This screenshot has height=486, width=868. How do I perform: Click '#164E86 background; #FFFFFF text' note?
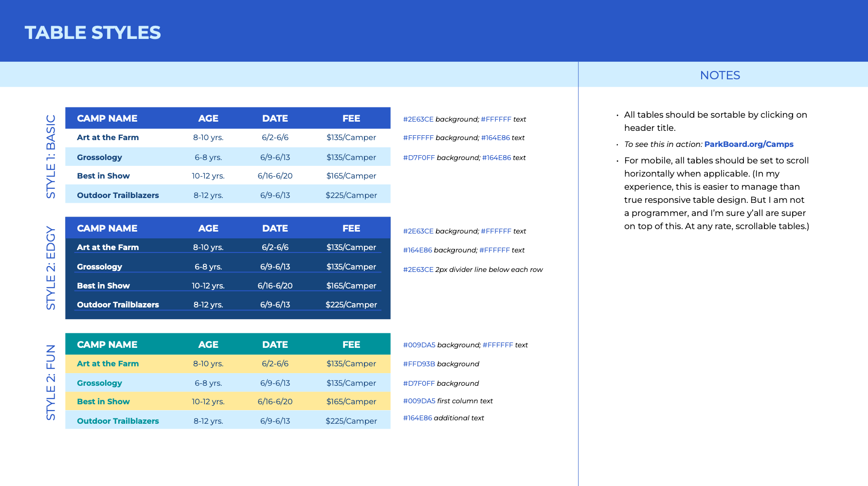pos(464,250)
